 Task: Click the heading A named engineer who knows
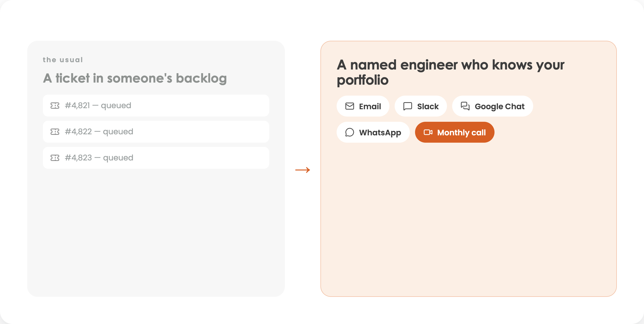tap(451, 72)
